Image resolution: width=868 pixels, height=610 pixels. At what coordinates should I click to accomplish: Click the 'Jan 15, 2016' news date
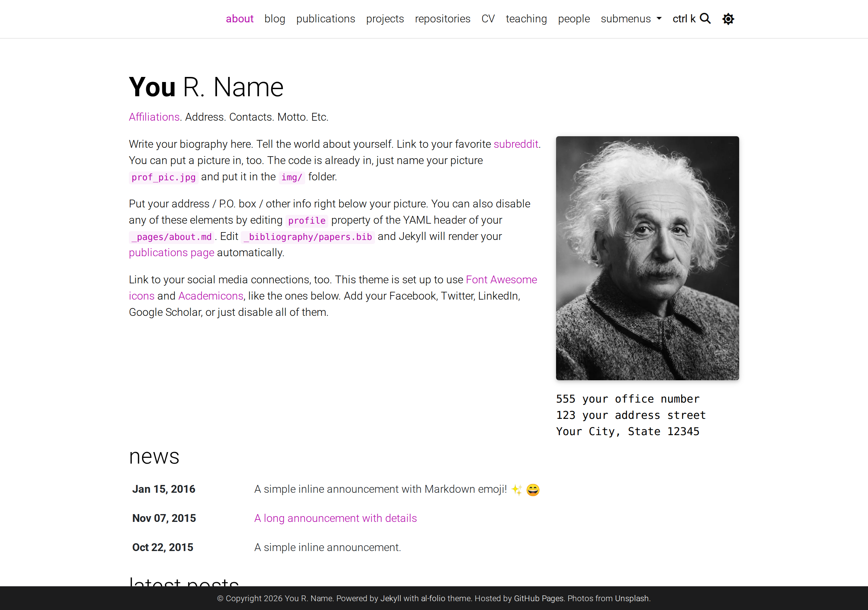click(x=164, y=489)
